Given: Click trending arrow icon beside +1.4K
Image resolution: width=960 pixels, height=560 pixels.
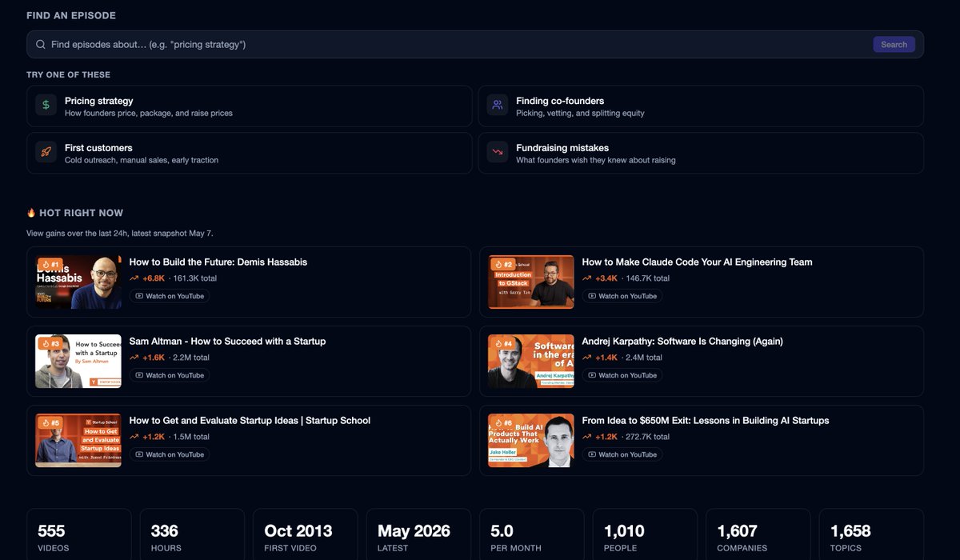Looking at the screenshot, I should point(587,358).
